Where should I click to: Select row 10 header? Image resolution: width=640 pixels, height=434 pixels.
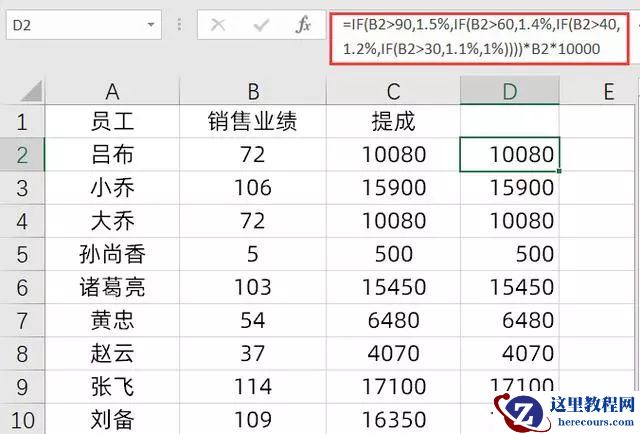(x=22, y=419)
